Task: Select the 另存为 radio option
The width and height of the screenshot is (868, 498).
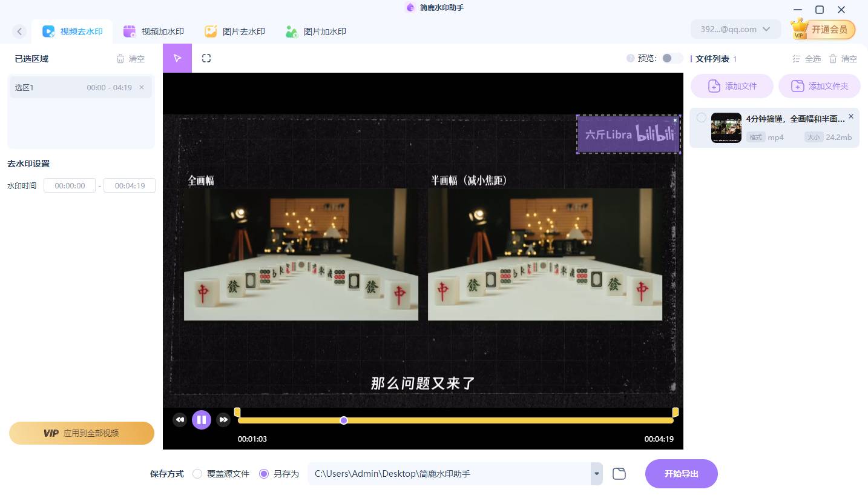Action: click(264, 474)
